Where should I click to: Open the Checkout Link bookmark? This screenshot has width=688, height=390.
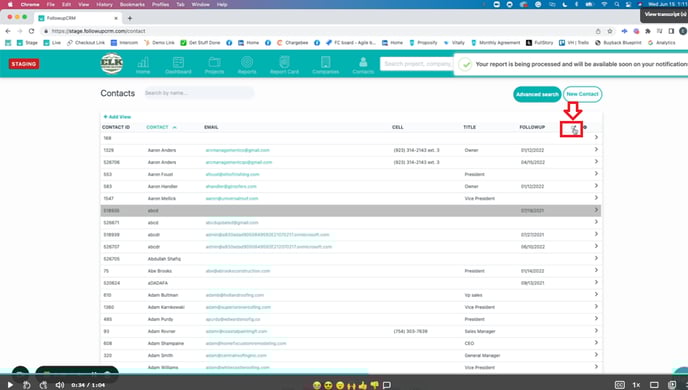click(x=86, y=43)
